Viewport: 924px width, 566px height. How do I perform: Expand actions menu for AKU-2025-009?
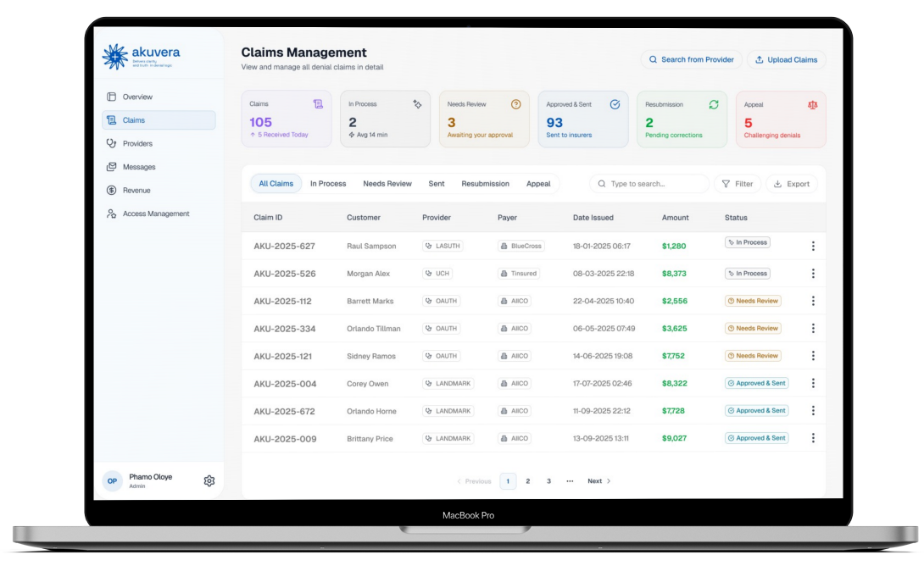point(812,438)
